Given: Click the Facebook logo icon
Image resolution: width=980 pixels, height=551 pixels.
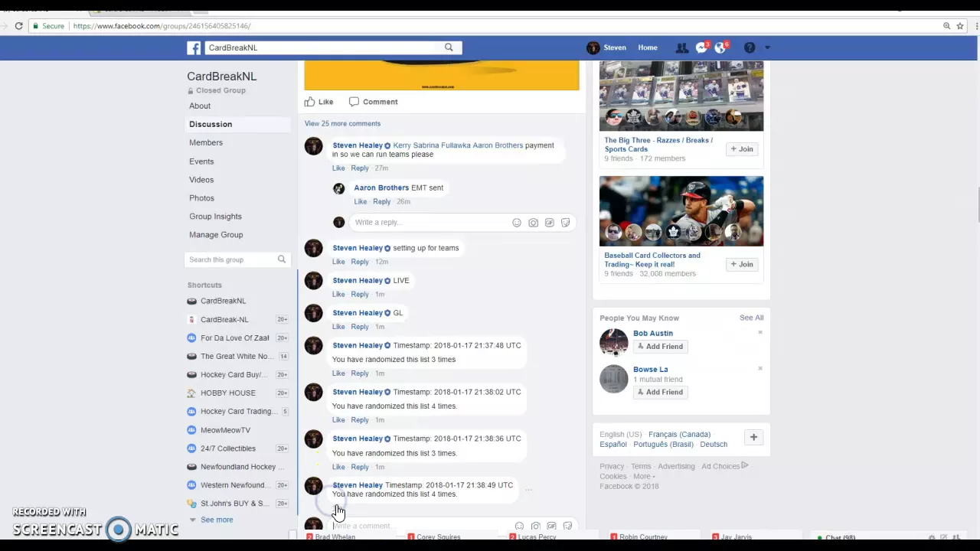Looking at the screenshot, I should tap(194, 47).
